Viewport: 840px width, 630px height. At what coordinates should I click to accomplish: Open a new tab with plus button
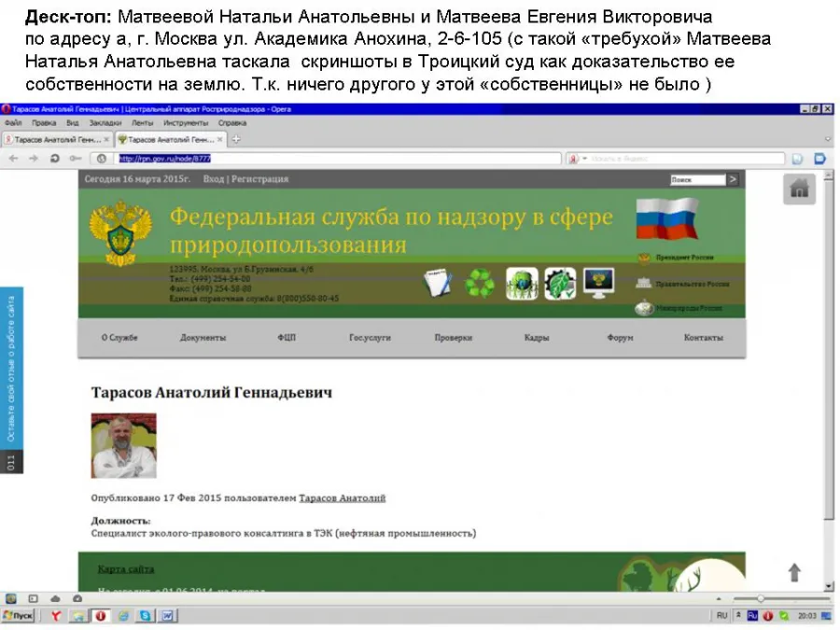pyautogui.click(x=236, y=139)
